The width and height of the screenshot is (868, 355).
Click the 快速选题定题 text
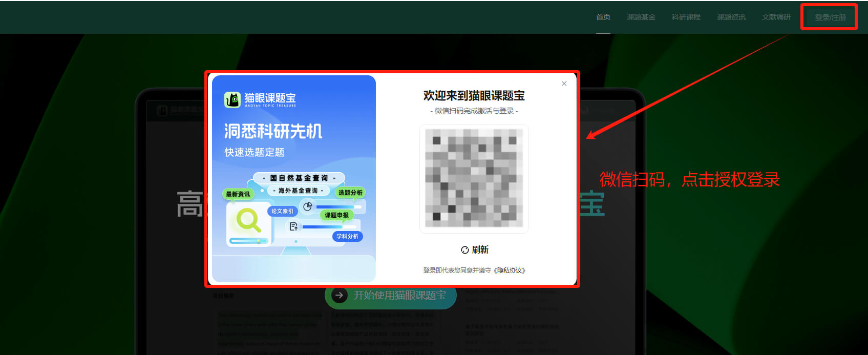[254, 152]
